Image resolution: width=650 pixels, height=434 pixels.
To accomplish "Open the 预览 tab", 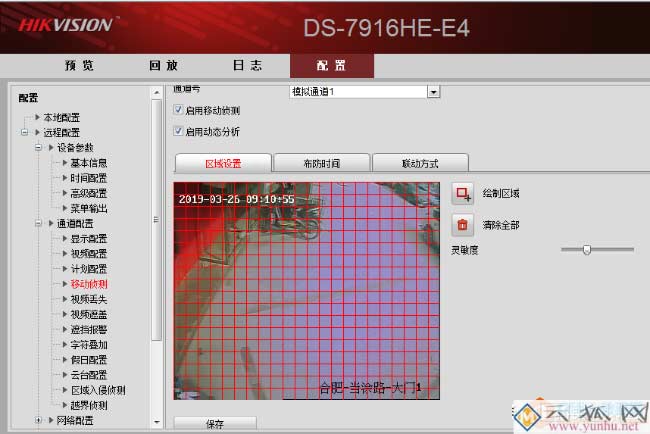I will 79,65.
